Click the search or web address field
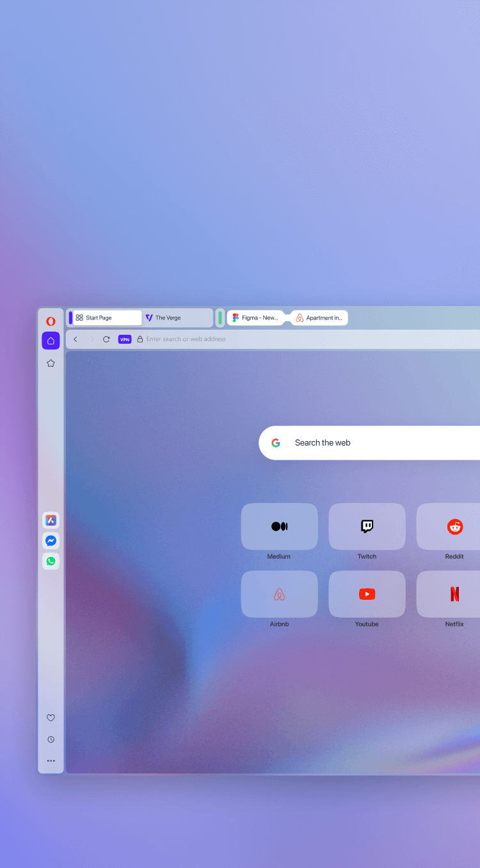480x868 pixels. pos(307,339)
